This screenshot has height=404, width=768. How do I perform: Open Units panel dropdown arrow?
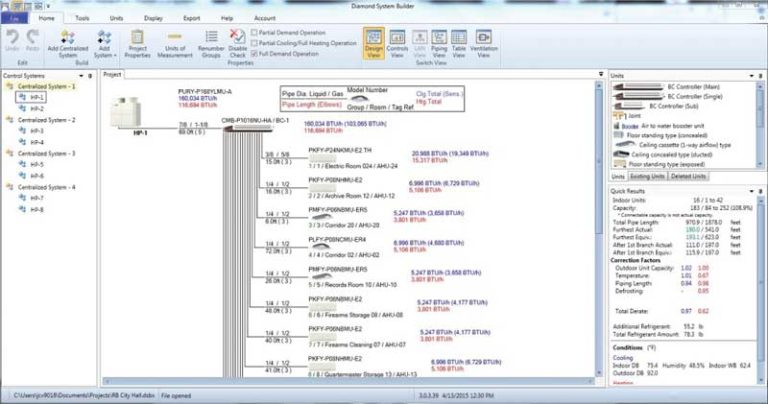point(751,76)
